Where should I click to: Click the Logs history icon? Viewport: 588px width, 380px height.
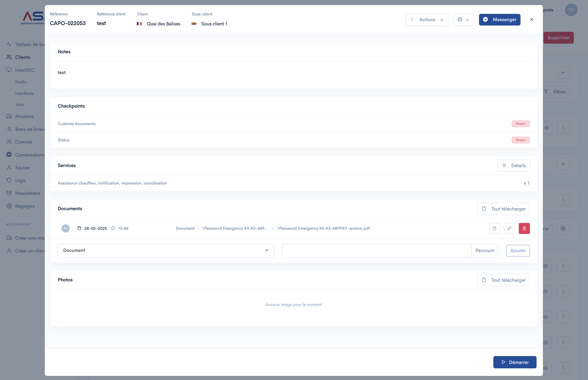click(9, 180)
